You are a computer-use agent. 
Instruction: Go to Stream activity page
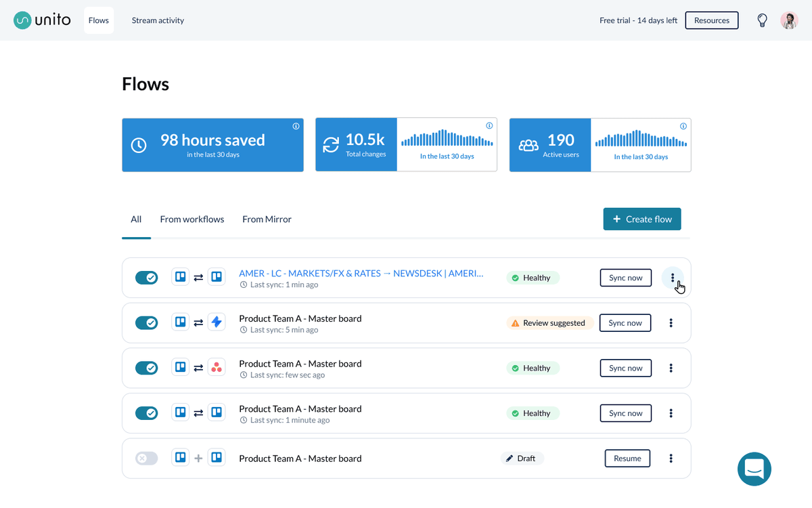[158, 20]
